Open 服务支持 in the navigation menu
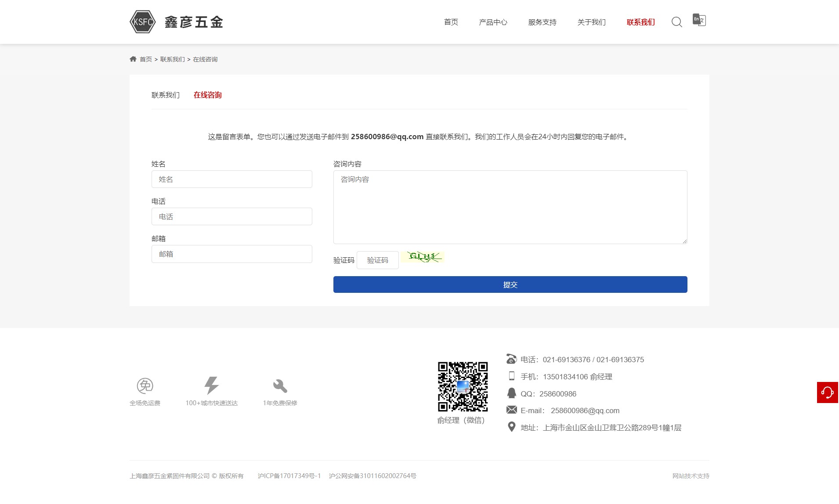This screenshot has height=504, width=839. (542, 22)
